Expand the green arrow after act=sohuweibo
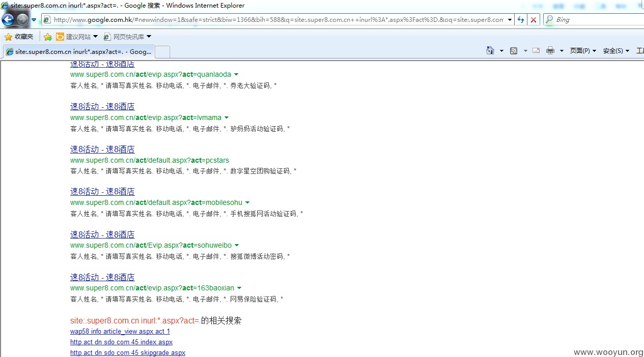The width and height of the screenshot is (644, 357). pyautogui.click(x=237, y=246)
